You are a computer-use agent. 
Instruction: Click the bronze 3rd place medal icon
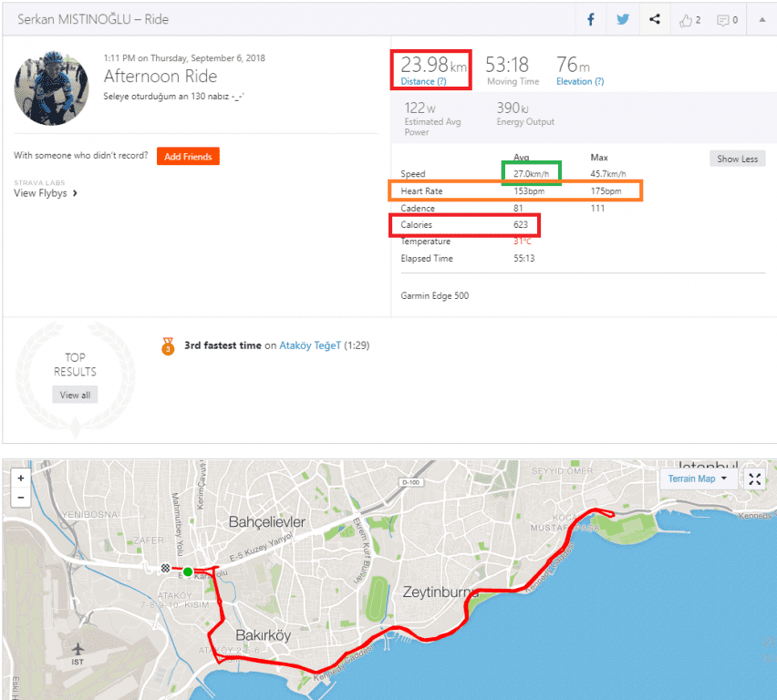168,346
